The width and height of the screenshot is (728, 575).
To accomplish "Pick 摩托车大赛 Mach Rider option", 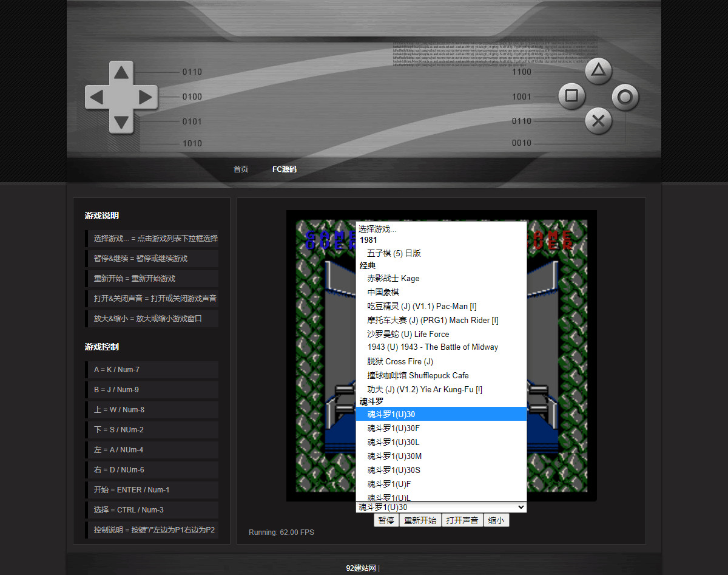I will coord(441,320).
